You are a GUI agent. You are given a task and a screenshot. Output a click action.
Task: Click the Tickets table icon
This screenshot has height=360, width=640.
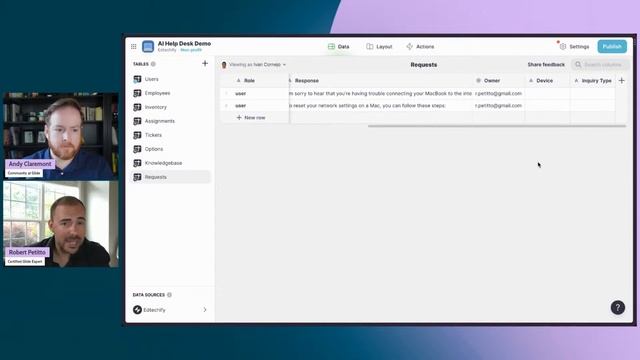click(x=137, y=135)
